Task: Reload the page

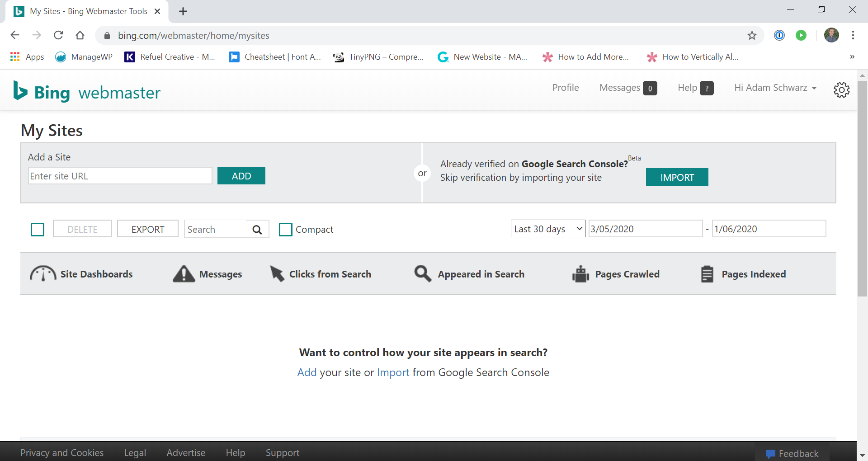Action: click(58, 35)
